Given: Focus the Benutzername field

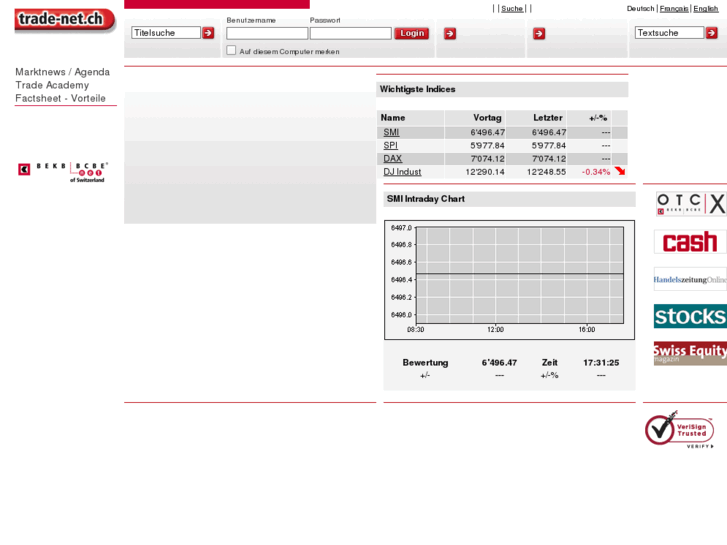Looking at the screenshot, I should click(x=267, y=33).
